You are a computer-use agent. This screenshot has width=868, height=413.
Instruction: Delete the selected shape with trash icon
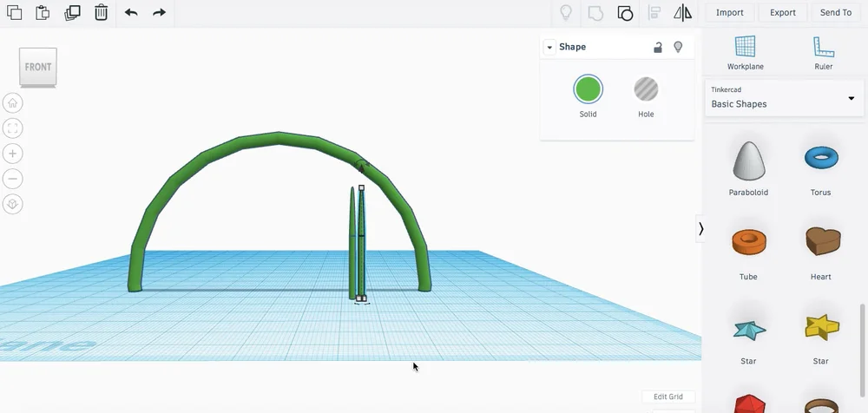(x=101, y=12)
